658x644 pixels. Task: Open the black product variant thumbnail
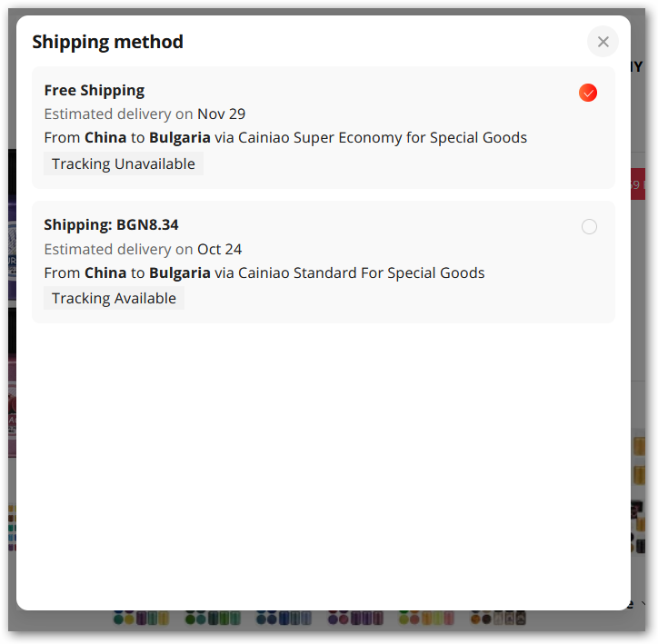498,619
